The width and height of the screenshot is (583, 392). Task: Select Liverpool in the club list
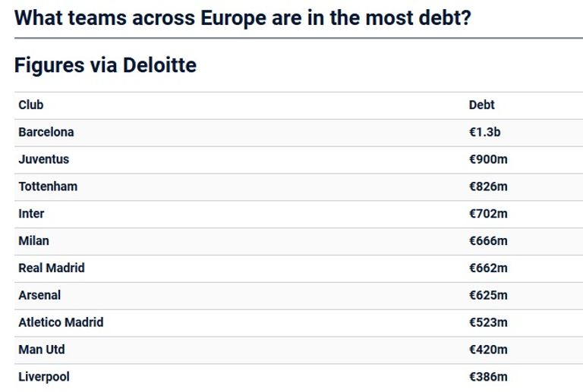coord(44,378)
